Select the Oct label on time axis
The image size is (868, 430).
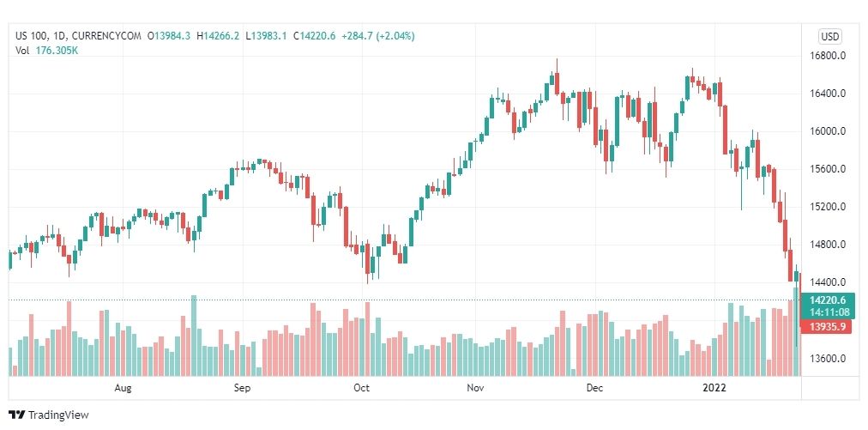(361, 388)
